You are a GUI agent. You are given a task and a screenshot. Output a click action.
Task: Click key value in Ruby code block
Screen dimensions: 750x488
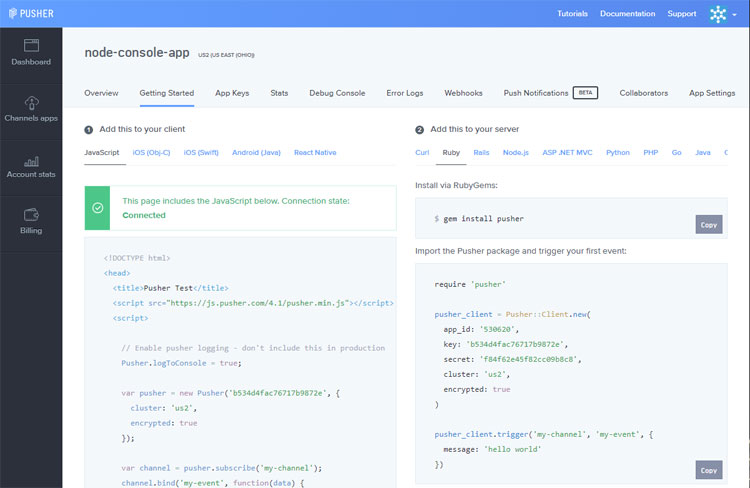pyautogui.click(x=515, y=344)
